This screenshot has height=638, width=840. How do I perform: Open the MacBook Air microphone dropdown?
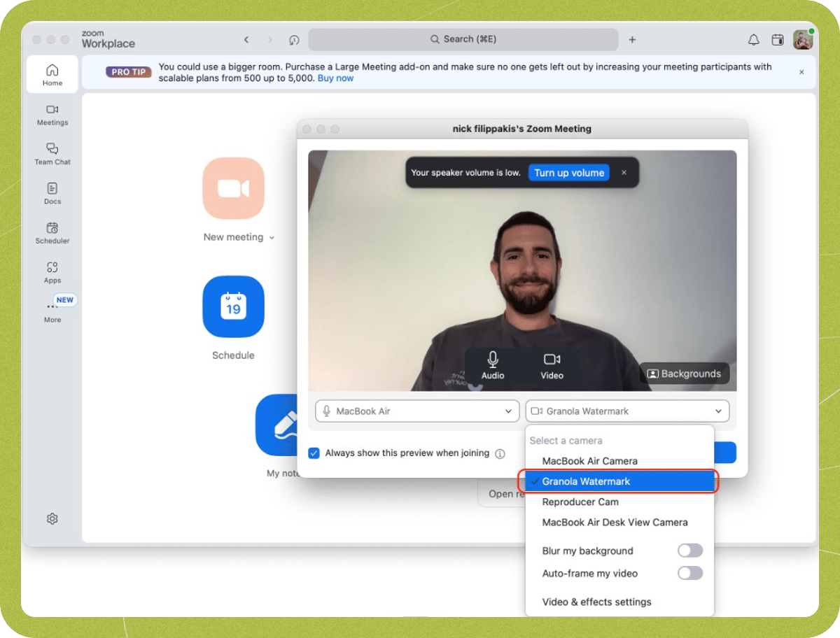(417, 411)
